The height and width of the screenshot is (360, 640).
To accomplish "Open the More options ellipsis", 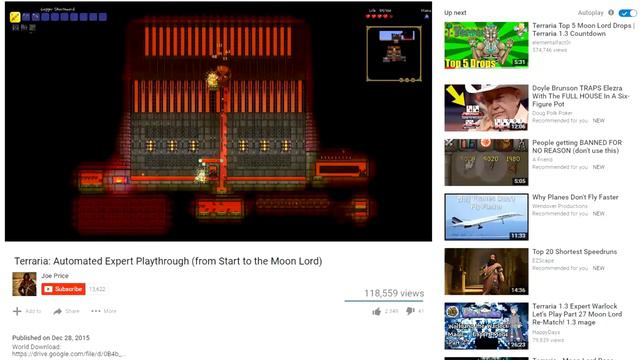I will click(96, 311).
